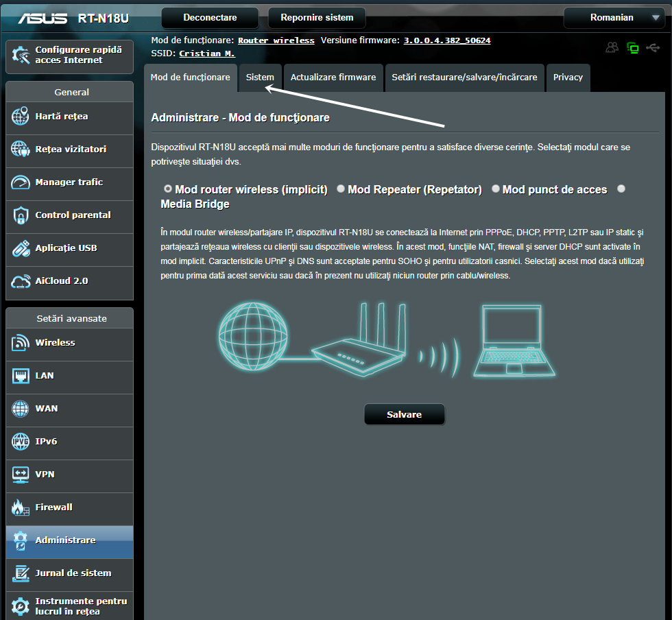Viewport: 672px width, 620px height.
Task: Open AiCloud 2.0 menu item
Action: coord(70,282)
